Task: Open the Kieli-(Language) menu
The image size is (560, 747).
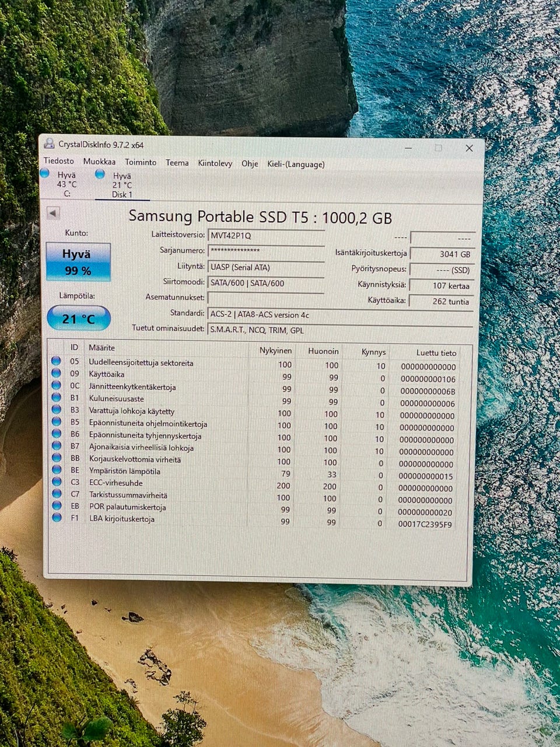Action: pos(296,164)
